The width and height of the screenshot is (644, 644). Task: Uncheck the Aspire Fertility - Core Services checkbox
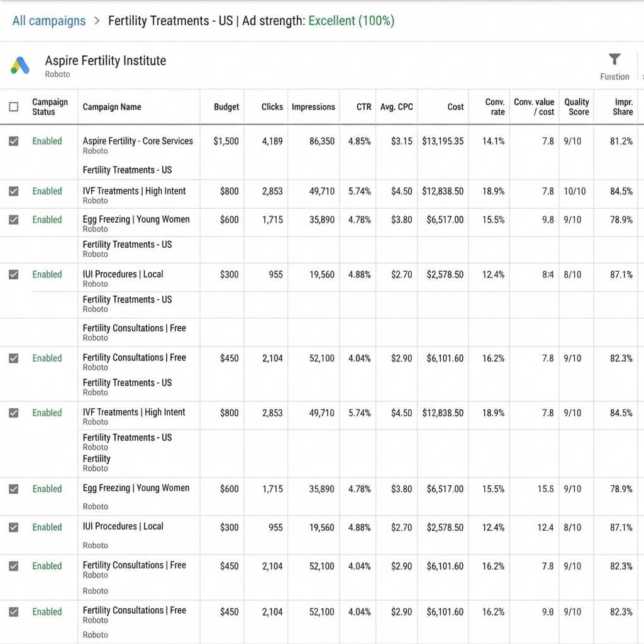point(14,142)
